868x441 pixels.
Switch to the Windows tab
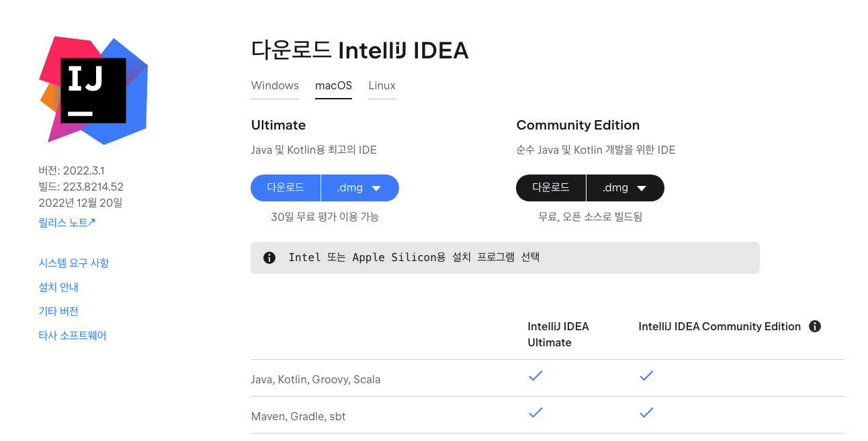tap(275, 86)
